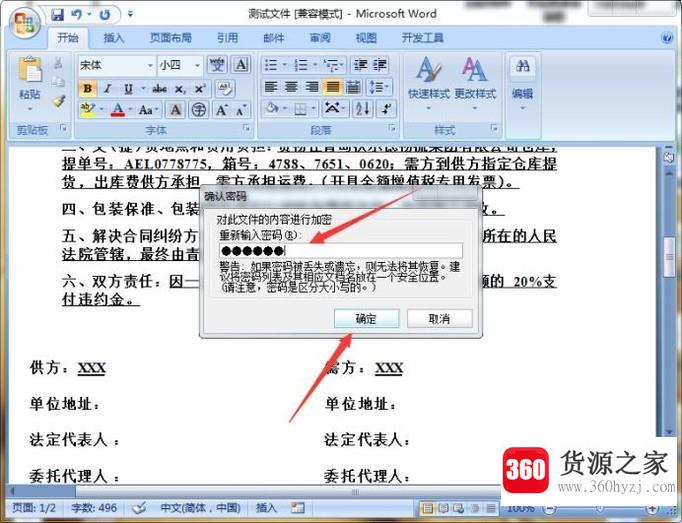This screenshot has height=523, width=682.
Task: Click the vertical scrollbar thumb
Action: (669, 257)
